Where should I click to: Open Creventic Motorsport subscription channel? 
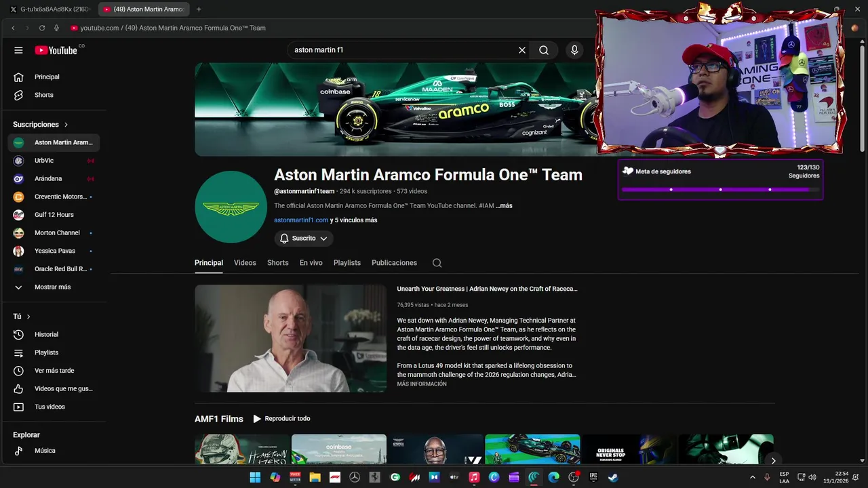[x=54, y=197]
